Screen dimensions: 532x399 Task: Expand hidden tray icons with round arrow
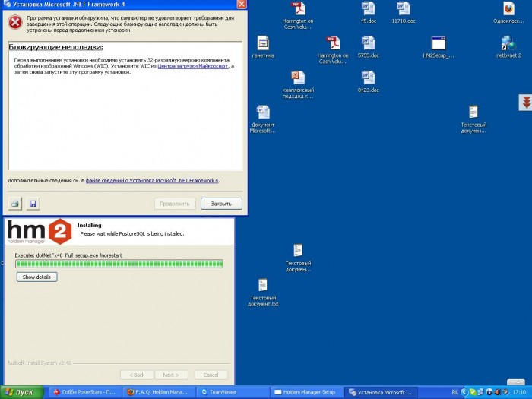coord(464,392)
